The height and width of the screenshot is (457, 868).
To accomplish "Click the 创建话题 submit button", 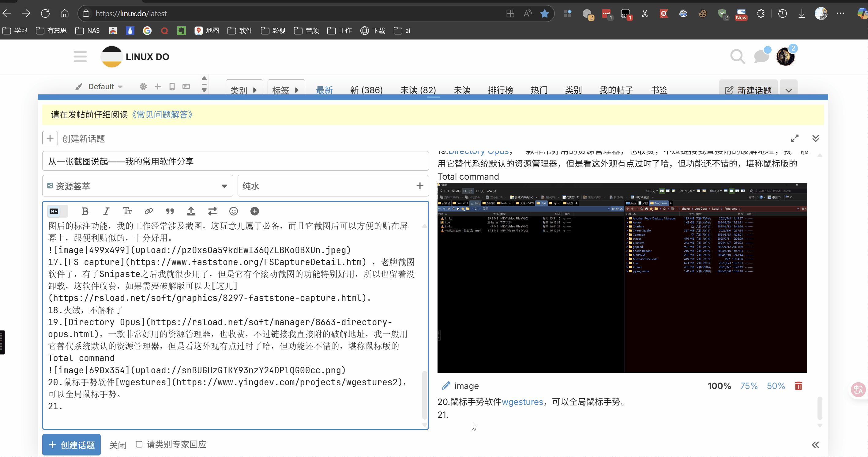I will tap(71, 444).
